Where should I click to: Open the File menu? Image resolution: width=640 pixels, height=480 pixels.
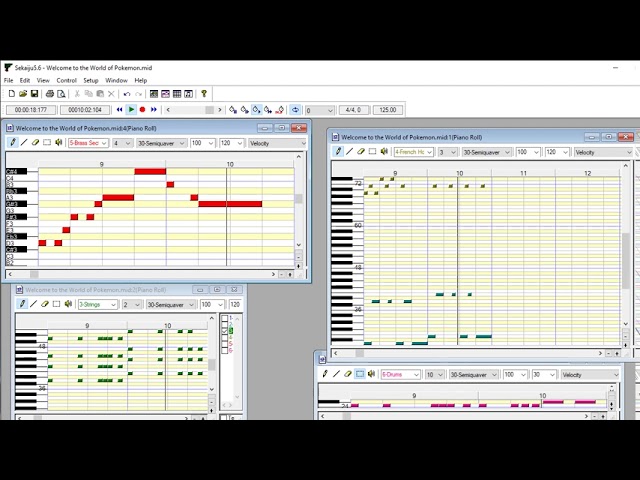point(9,80)
